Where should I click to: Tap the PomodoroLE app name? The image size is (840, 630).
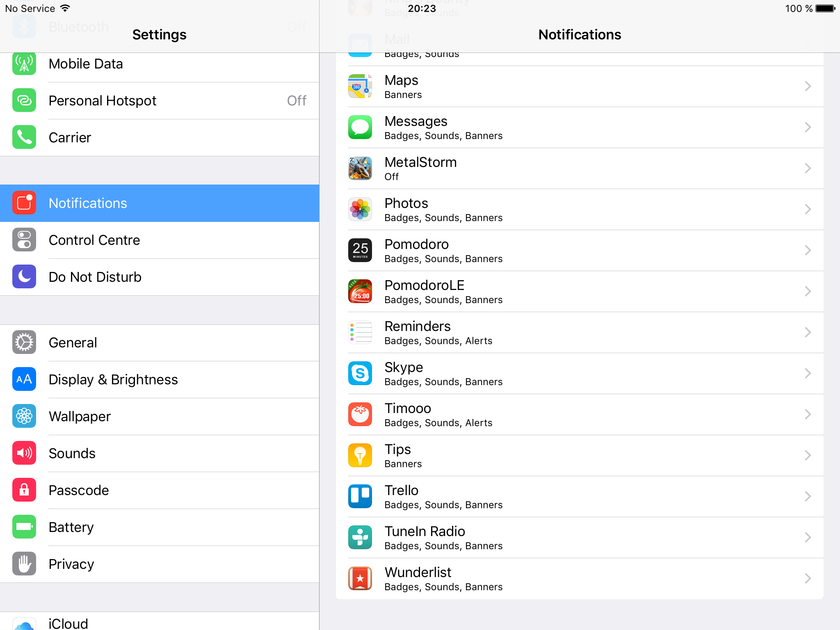pyautogui.click(x=425, y=285)
